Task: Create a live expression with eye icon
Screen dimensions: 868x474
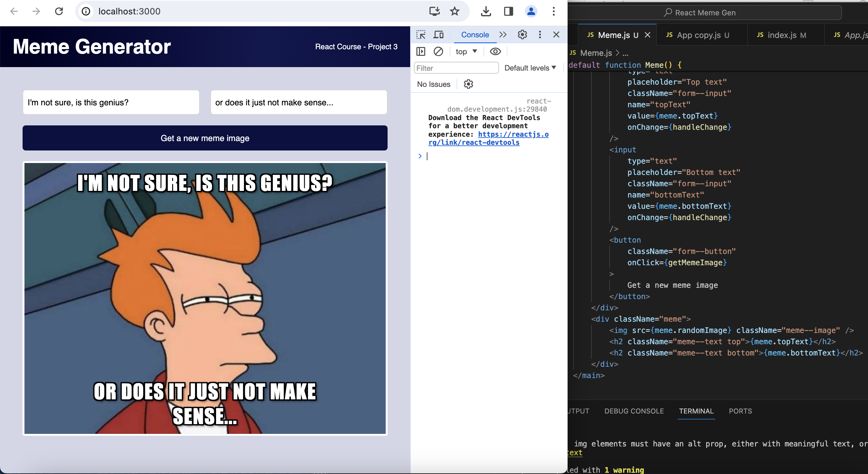Action: coord(495,51)
